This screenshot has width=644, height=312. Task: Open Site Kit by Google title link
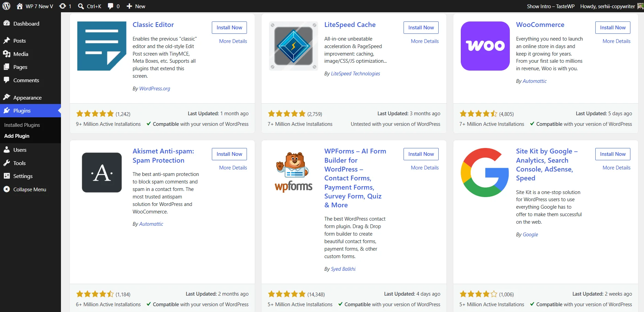[x=547, y=164]
